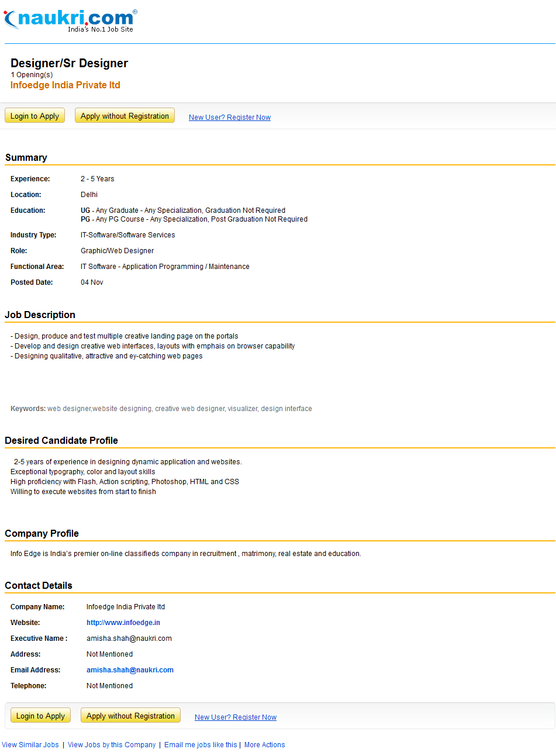Screen dimensions: 556x756
Task: Click the Functional Area value text
Action: point(165,267)
